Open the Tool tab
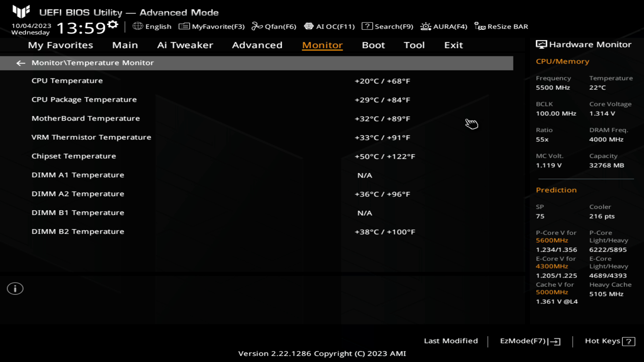 [x=414, y=45]
